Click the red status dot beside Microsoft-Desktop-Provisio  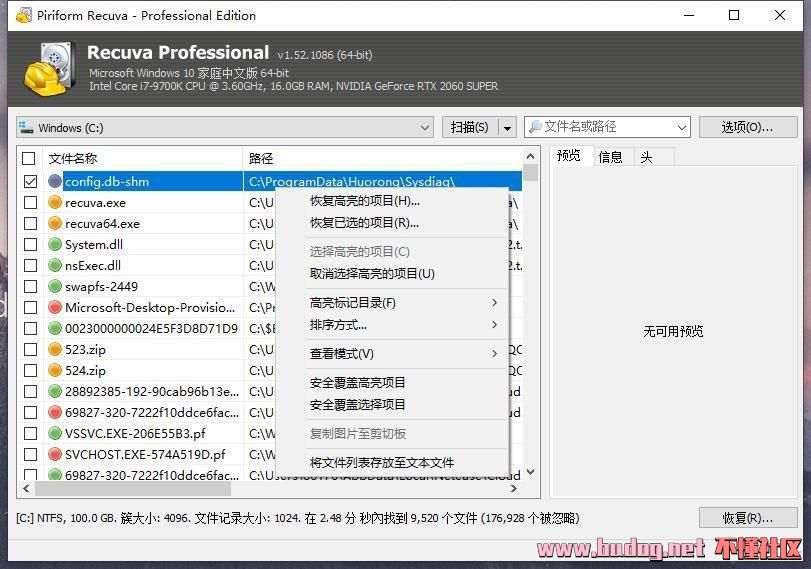(55, 308)
